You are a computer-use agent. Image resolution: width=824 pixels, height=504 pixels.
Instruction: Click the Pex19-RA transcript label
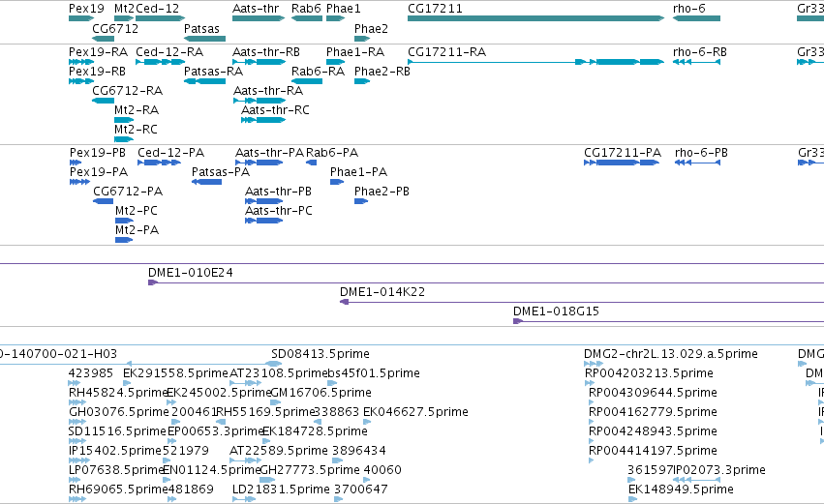pyautogui.click(x=98, y=52)
